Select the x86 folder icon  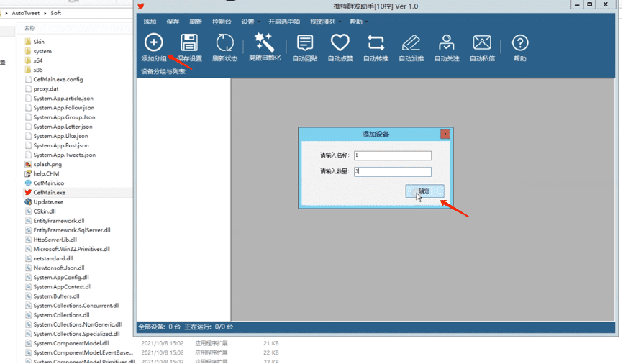(28, 70)
